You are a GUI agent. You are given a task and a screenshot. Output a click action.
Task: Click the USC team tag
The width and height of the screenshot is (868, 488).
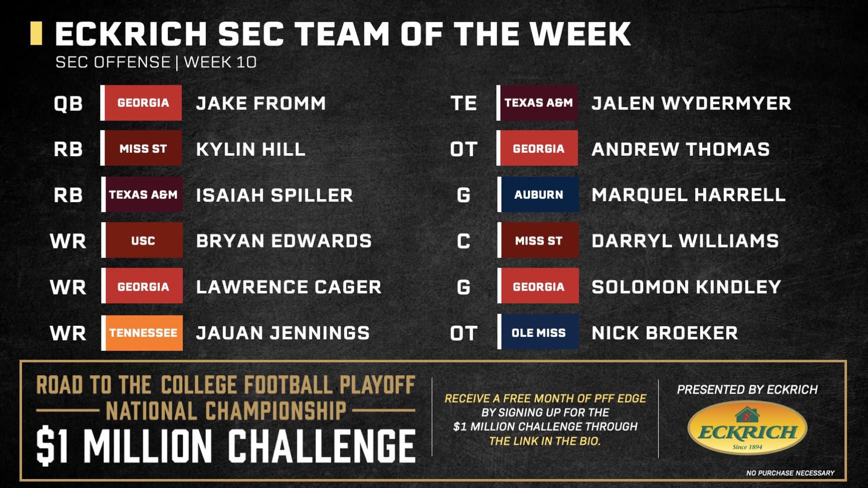(142, 241)
